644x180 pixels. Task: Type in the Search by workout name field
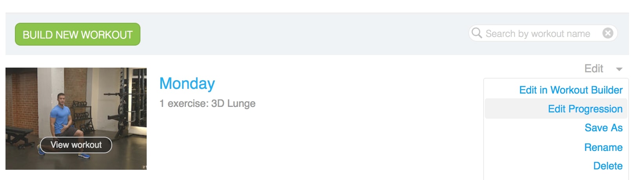tap(537, 34)
